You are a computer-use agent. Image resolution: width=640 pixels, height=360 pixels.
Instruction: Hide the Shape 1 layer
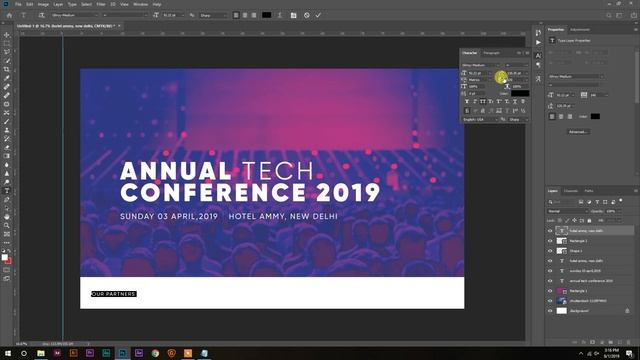[550, 251]
